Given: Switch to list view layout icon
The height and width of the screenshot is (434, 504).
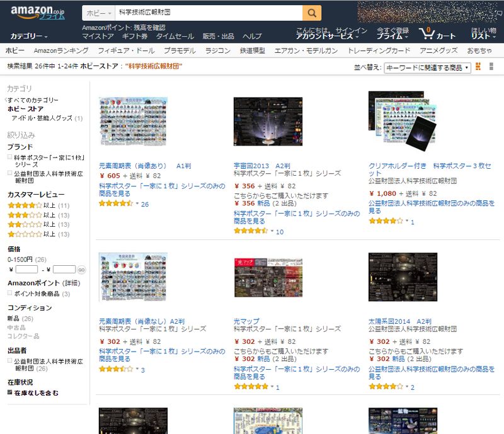Looking at the screenshot, I should [x=491, y=67].
